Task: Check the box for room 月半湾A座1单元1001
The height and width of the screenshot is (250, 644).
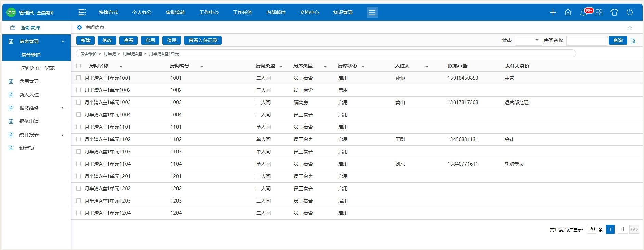Action: point(79,78)
